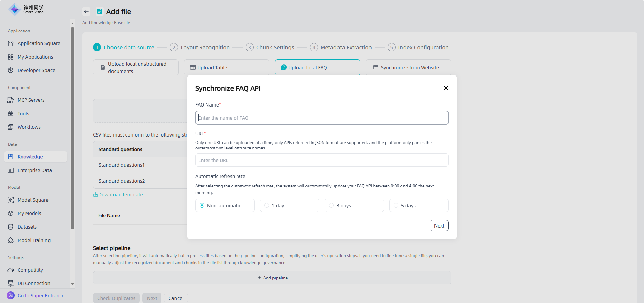
Task: Close the Synchronize FAQ API dialog
Action: point(446,88)
